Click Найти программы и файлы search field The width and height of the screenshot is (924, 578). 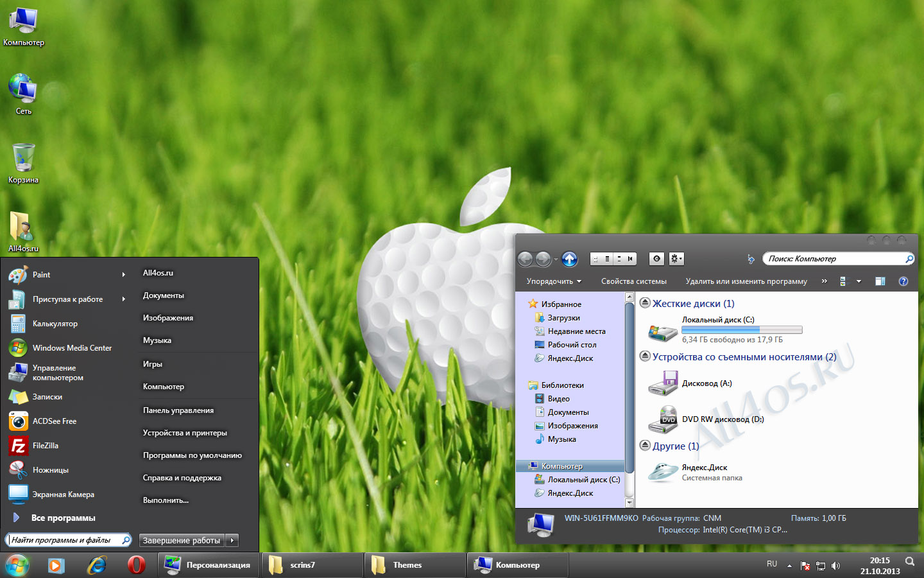[68, 540]
